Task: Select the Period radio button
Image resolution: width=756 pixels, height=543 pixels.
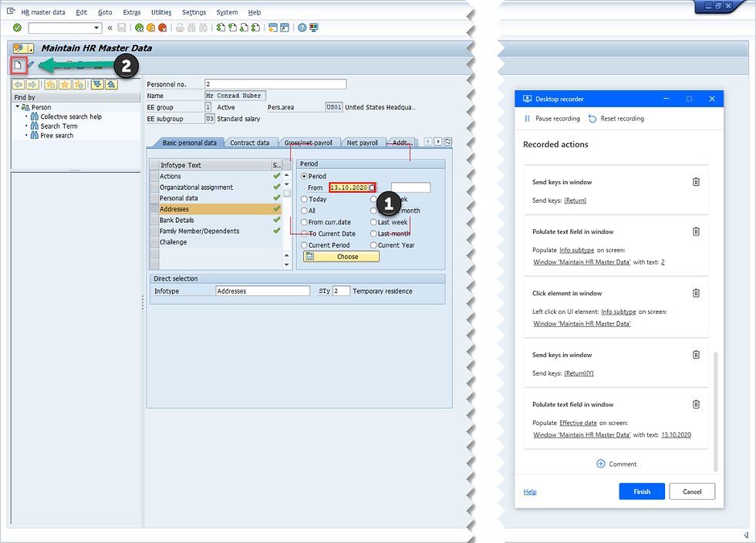Action: pos(304,176)
